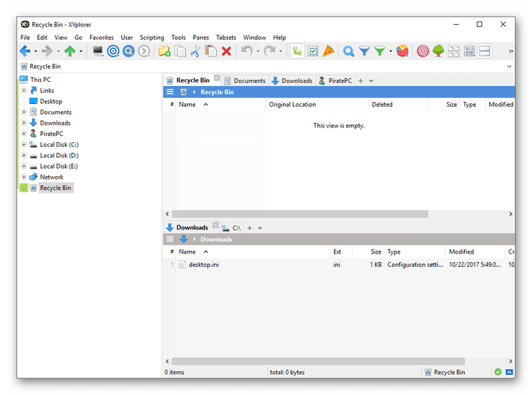Click the green funnel filter icon
The width and height of the screenshot is (532, 395).
pyautogui.click(x=380, y=51)
